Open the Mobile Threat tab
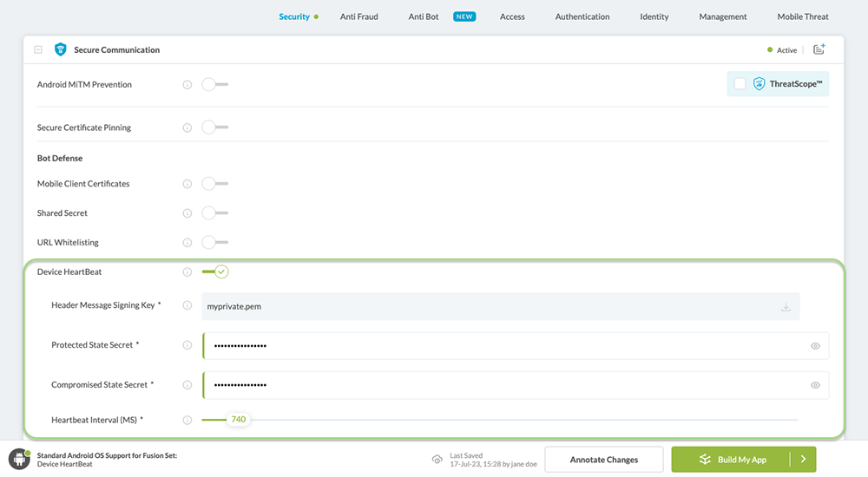Screen dimensions: 868x477 pos(802,16)
